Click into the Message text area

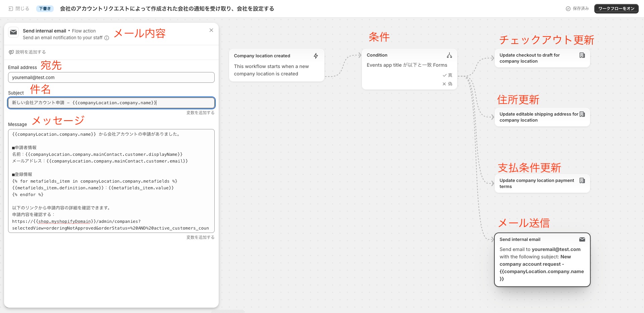[111, 181]
